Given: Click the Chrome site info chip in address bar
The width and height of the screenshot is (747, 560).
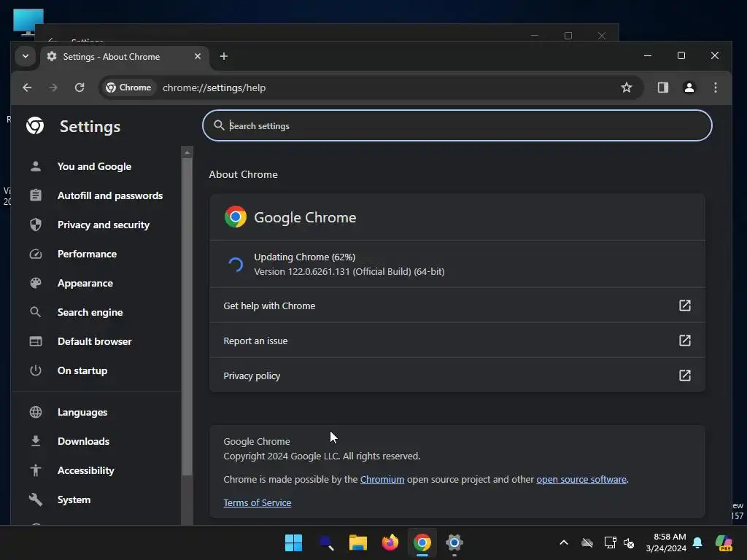Looking at the screenshot, I should (x=128, y=87).
